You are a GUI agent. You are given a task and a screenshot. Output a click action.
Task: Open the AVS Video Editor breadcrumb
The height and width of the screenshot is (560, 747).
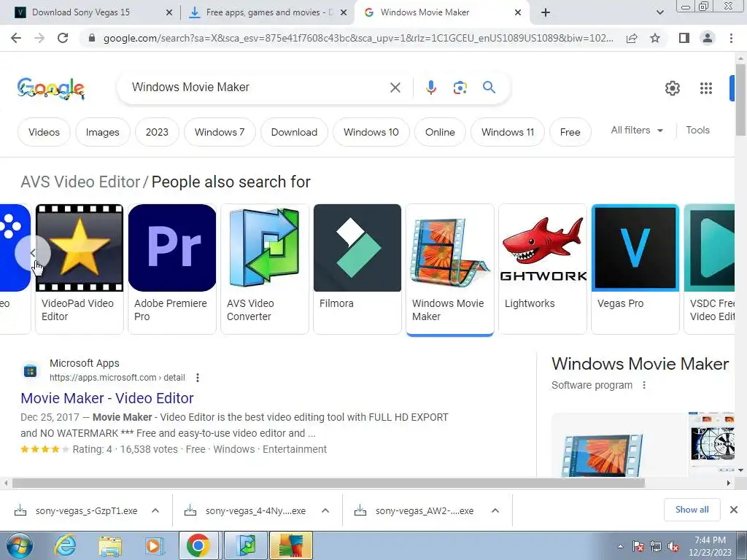[x=80, y=182]
